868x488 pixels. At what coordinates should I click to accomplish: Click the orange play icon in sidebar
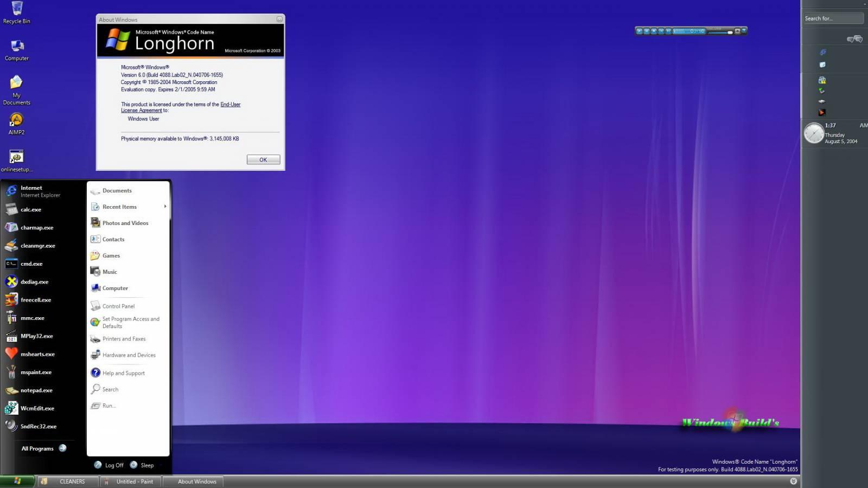(822, 112)
